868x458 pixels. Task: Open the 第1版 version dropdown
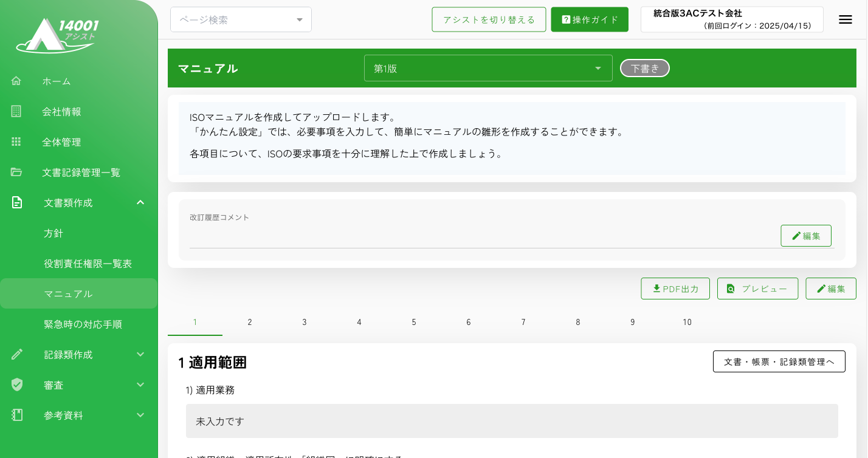pos(487,68)
